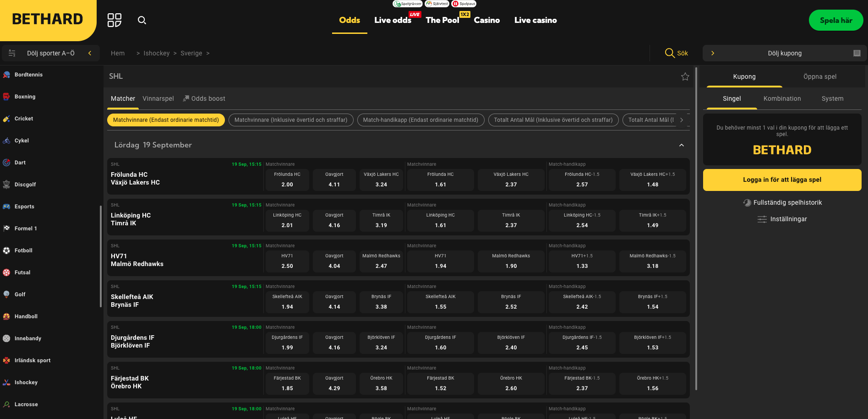Open Inställningar coupon settings
The width and height of the screenshot is (868, 419).
782,219
